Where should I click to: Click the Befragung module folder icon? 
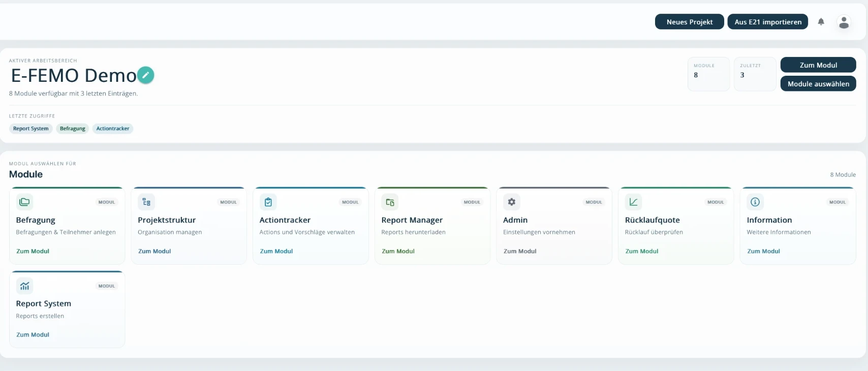pyautogui.click(x=24, y=202)
